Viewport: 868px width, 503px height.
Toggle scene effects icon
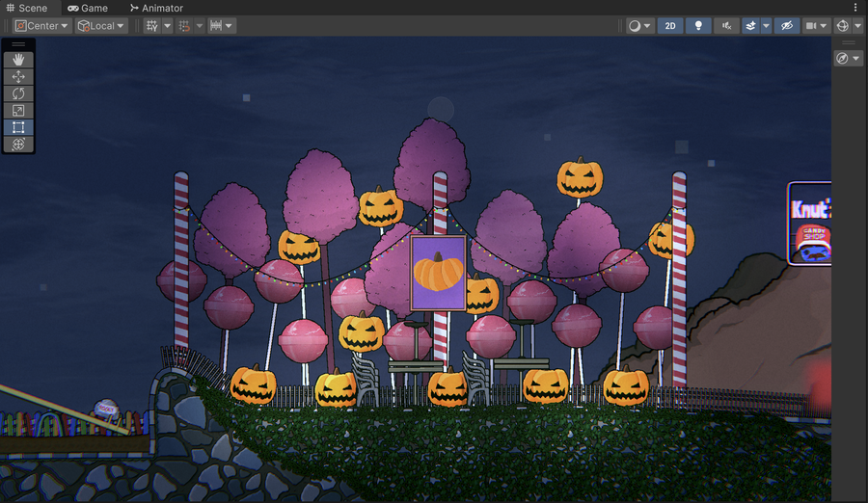pos(750,25)
